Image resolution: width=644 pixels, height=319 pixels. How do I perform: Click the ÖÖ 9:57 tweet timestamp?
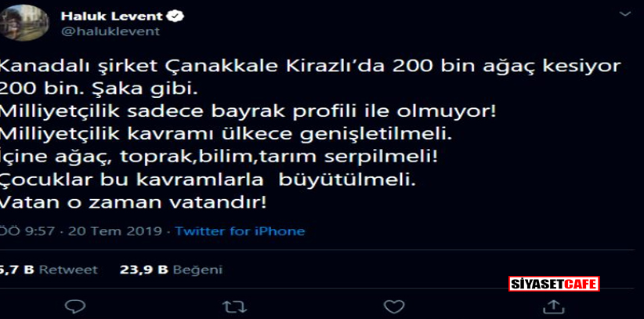click(27, 231)
